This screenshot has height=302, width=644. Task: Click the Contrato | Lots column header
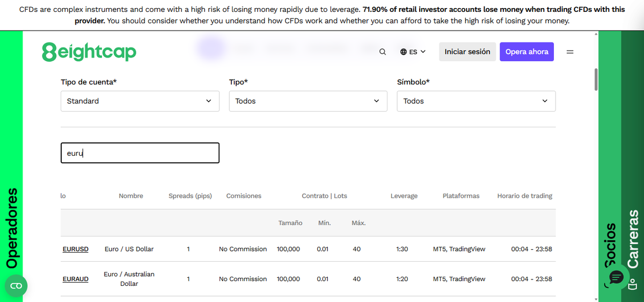pos(324,196)
